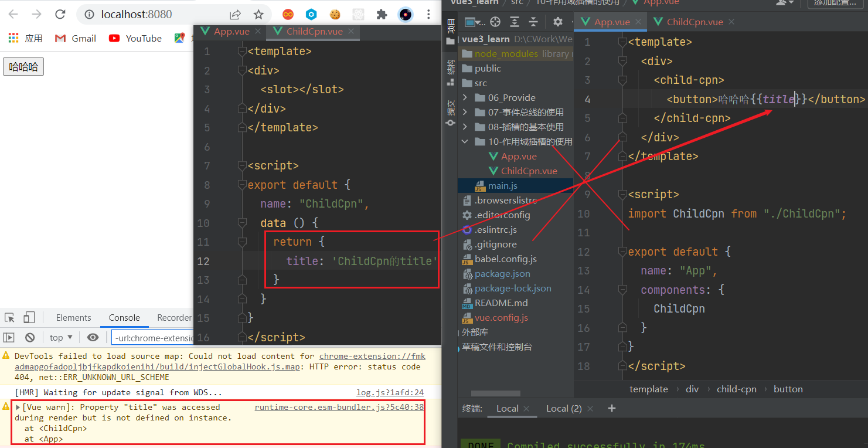The height and width of the screenshot is (448, 868).
Task: Add new terminal session with plus
Action: click(612, 408)
